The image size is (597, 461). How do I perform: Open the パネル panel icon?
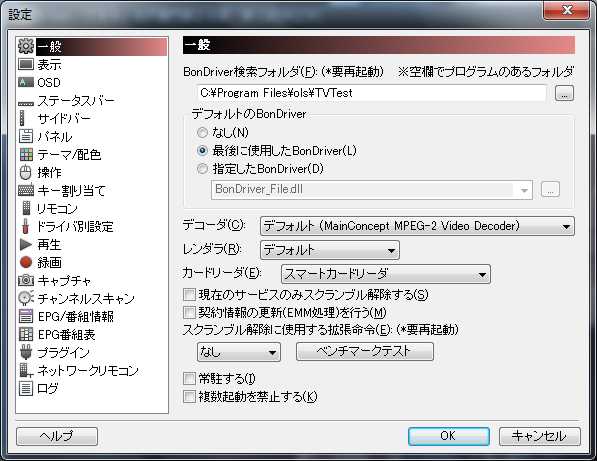point(26,136)
